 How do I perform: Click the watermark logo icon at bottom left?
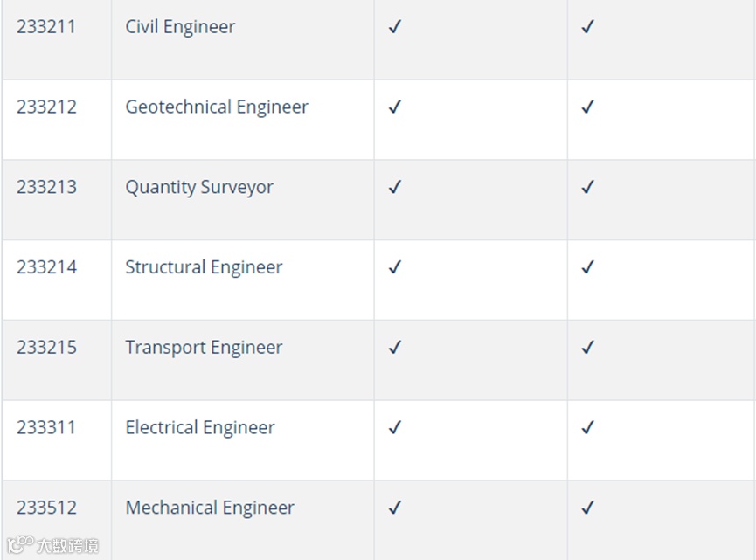20,544
